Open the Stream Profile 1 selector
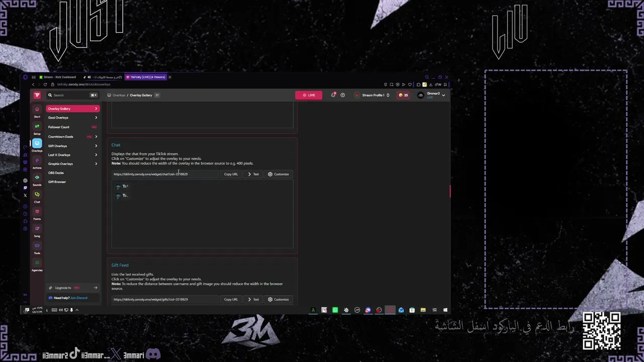The width and height of the screenshot is (644, 362). click(372, 95)
